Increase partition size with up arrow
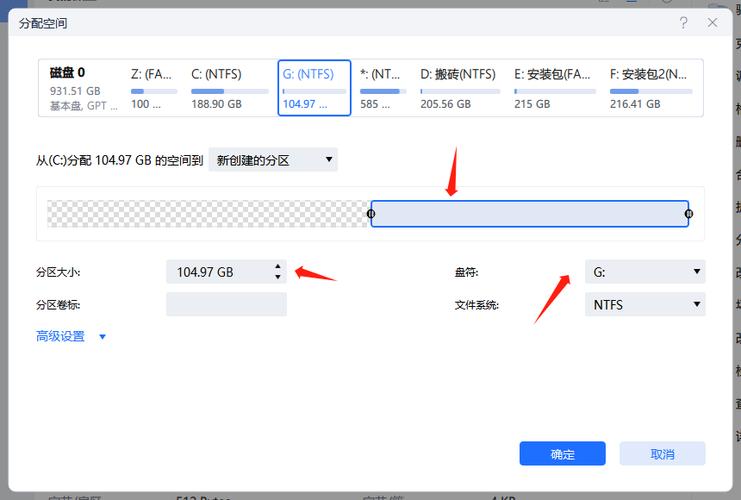 278,267
